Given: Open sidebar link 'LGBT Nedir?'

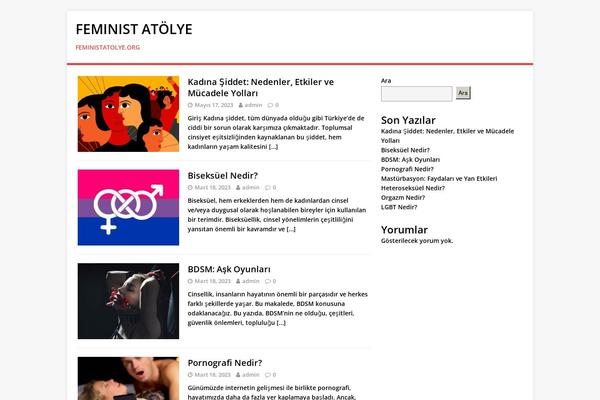Looking at the screenshot, I should 399,207.
